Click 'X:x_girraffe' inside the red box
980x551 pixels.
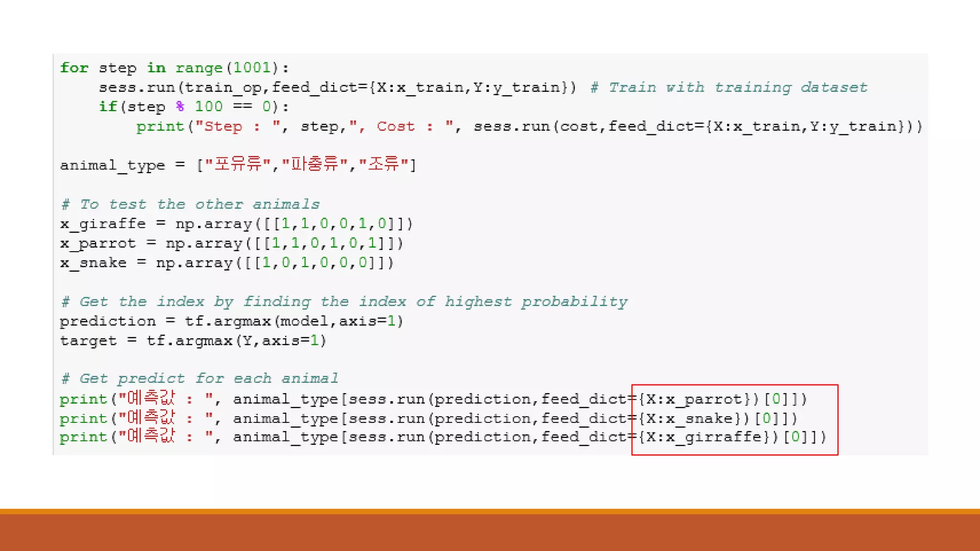click(704, 437)
